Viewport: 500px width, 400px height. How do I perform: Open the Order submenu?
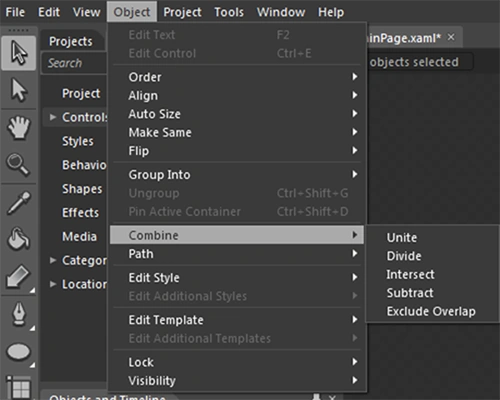pos(237,77)
